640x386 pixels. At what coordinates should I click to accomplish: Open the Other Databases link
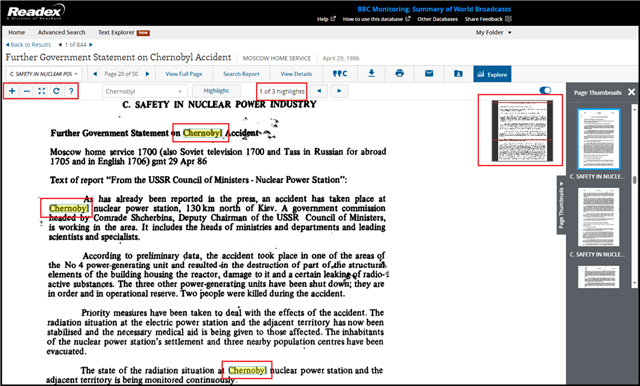tap(437, 19)
